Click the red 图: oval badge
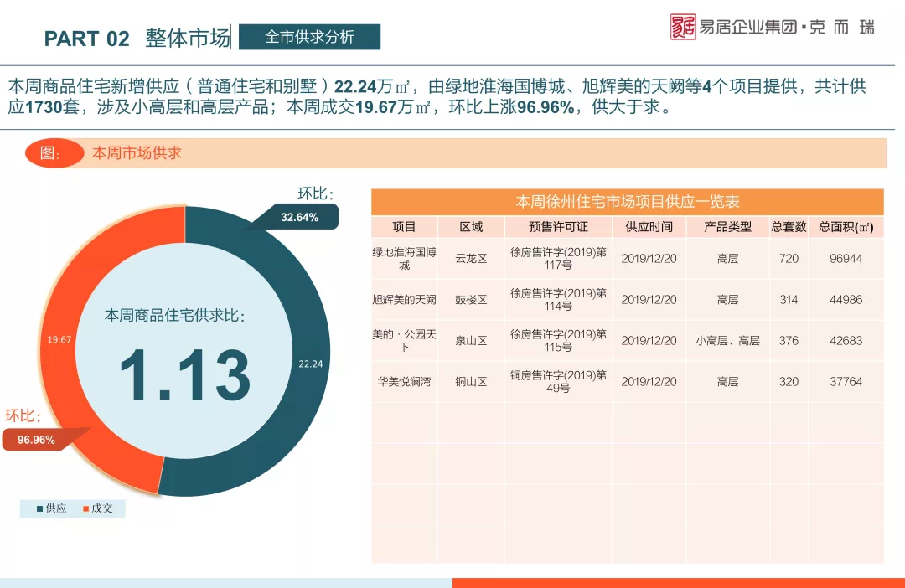905x588 pixels. 54,153
